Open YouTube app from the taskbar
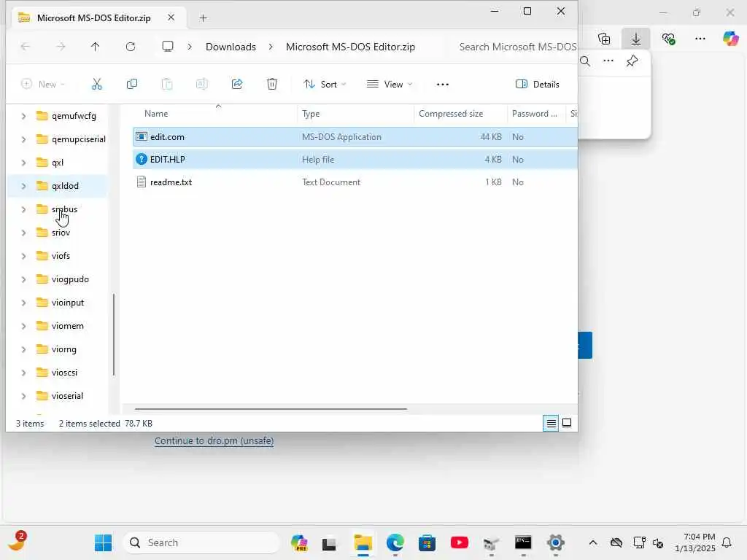This screenshot has height=560, width=747. click(x=460, y=542)
